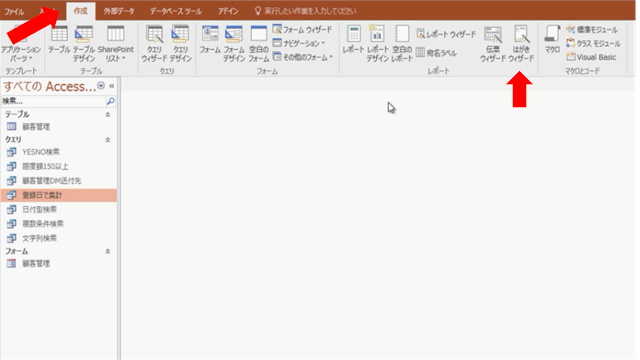Image resolution: width=640 pixels, height=360 pixels.
Task: Click the テーブル (Table) icon in ribbon
Action: coord(59,40)
